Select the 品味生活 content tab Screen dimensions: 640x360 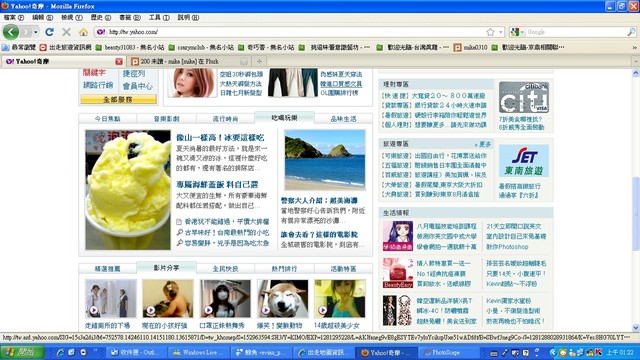tap(343, 118)
